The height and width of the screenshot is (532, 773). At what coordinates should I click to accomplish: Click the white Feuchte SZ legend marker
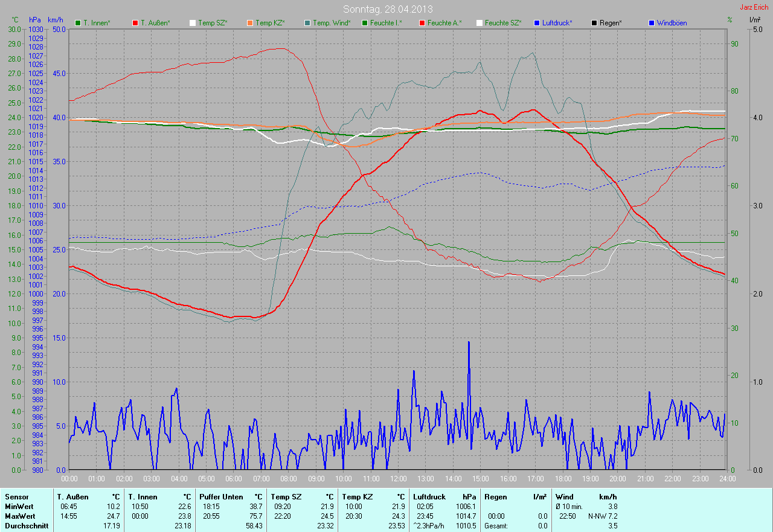tap(480, 23)
